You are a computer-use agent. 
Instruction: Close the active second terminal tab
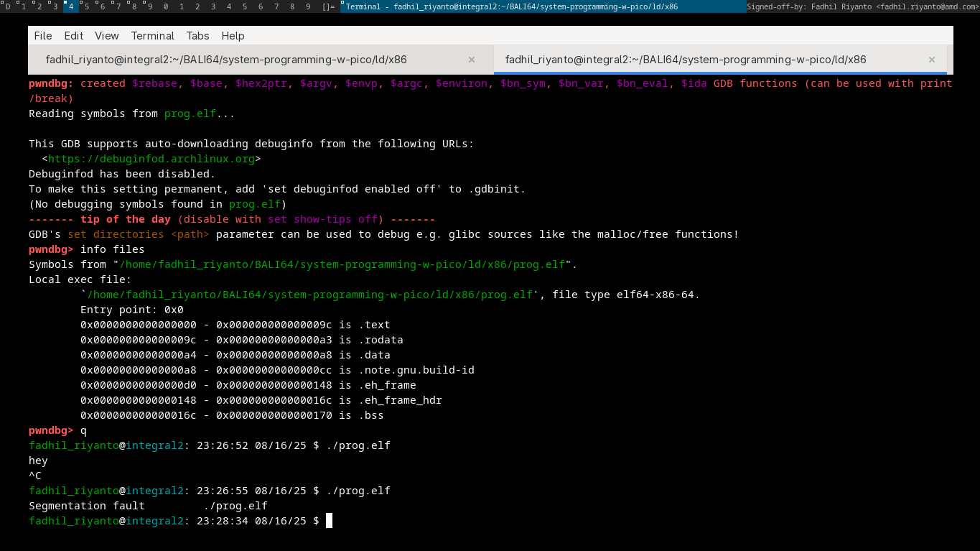pos(932,60)
